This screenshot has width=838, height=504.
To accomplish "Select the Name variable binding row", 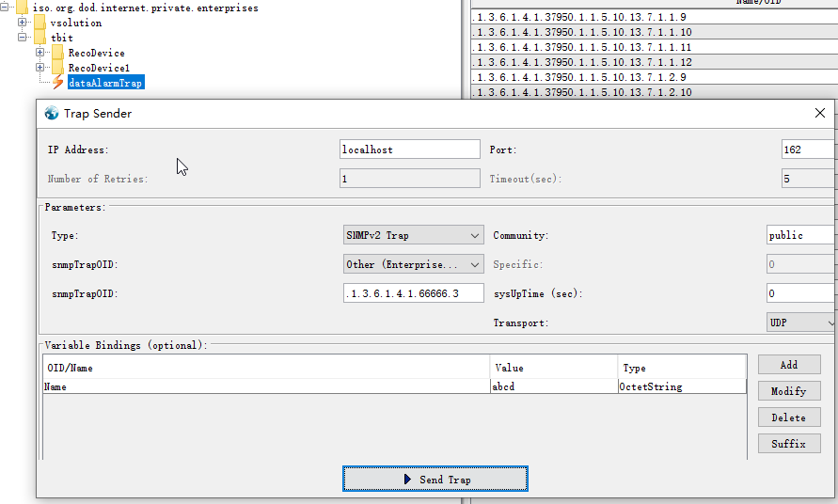I will (x=394, y=386).
